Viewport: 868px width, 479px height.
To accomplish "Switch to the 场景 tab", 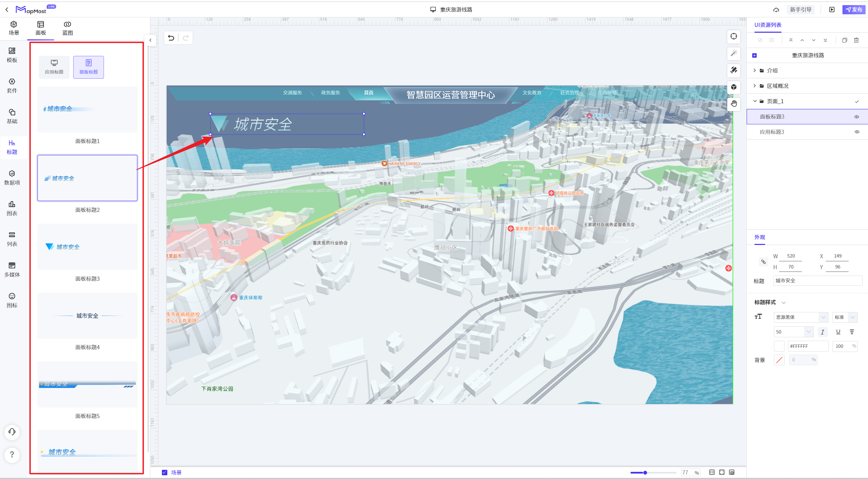I will pyautogui.click(x=14, y=28).
